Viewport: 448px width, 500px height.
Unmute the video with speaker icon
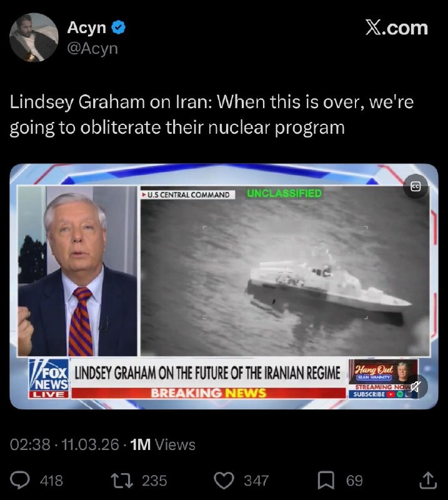pos(415,387)
